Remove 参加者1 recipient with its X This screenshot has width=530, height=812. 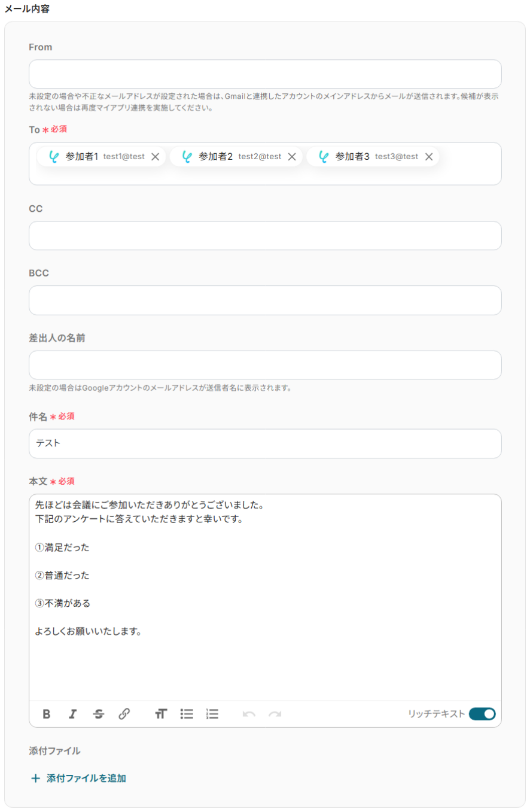pos(155,157)
